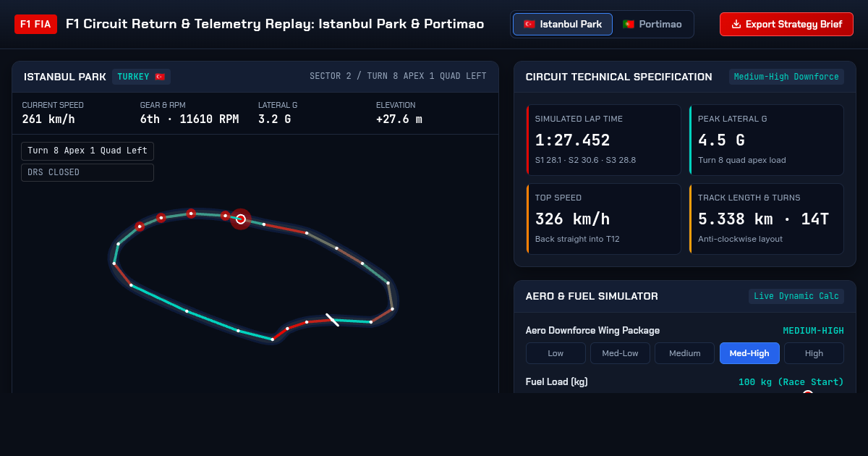Click the +27.6 m elevation value
868x456 pixels.
pyautogui.click(x=399, y=119)
